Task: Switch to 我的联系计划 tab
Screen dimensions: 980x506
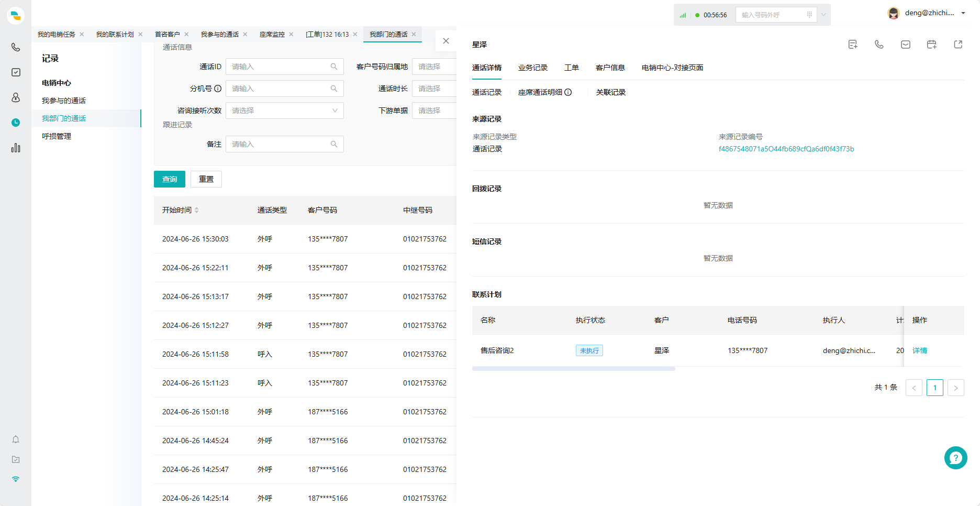Action: tap(115, 34)
